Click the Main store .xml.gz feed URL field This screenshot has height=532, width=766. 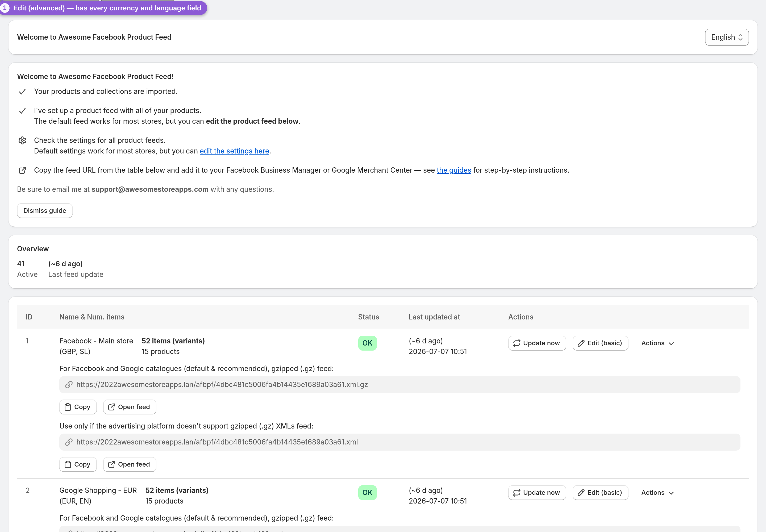coord(400,385)
